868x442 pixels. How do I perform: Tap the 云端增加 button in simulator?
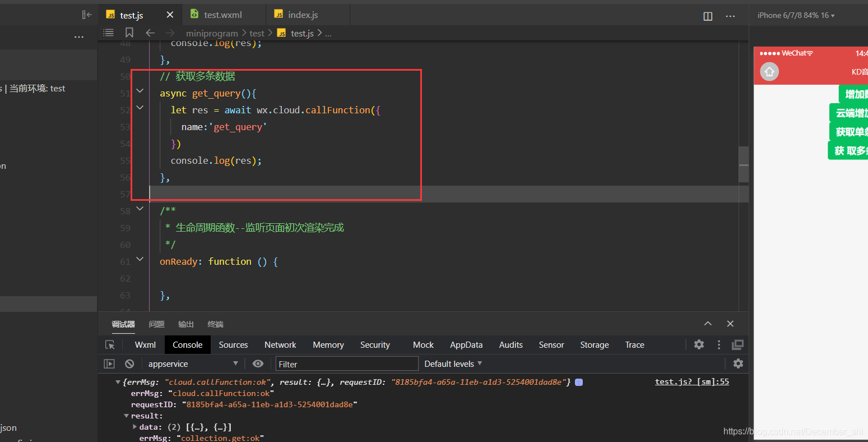tap(848, 113)
